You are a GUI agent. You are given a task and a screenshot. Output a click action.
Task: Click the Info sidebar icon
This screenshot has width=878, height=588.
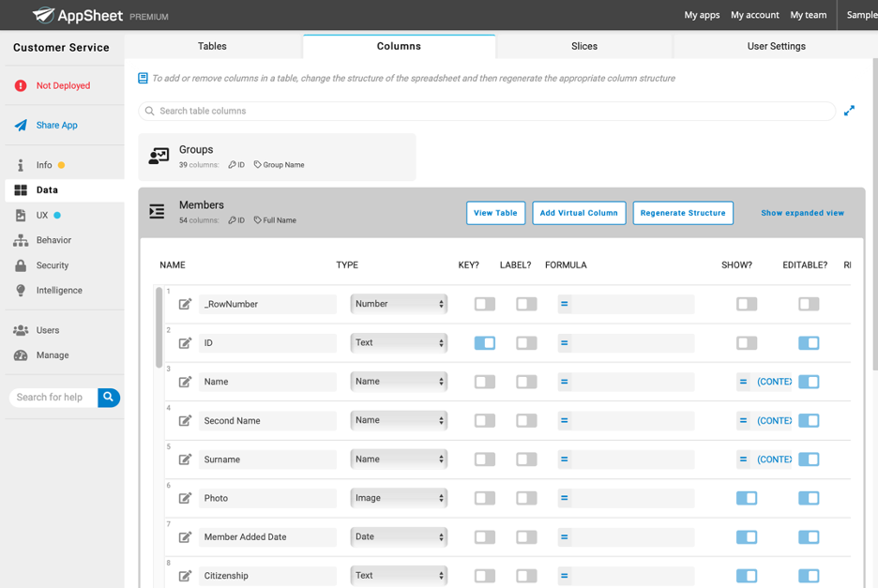click(x=21, y=165)
